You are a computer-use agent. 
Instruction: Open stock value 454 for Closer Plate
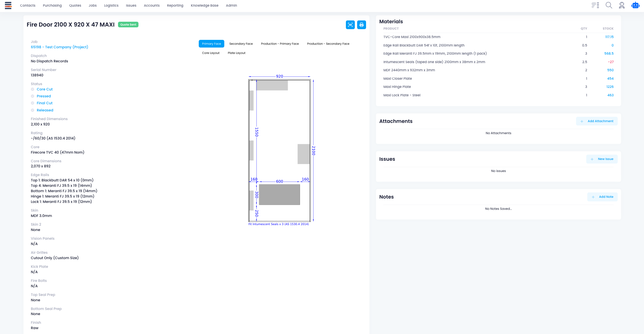click(610, 78)
